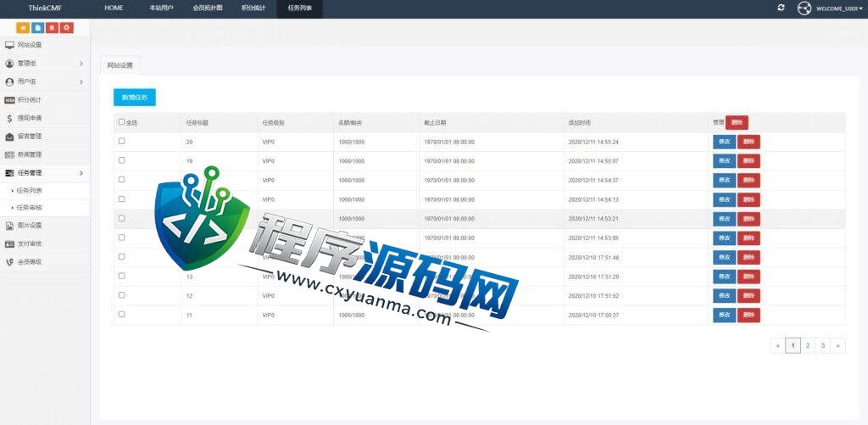Click the timestamp 2020/12/11 14:54:13
Viewport: 868px width, 425px height.
593,200
